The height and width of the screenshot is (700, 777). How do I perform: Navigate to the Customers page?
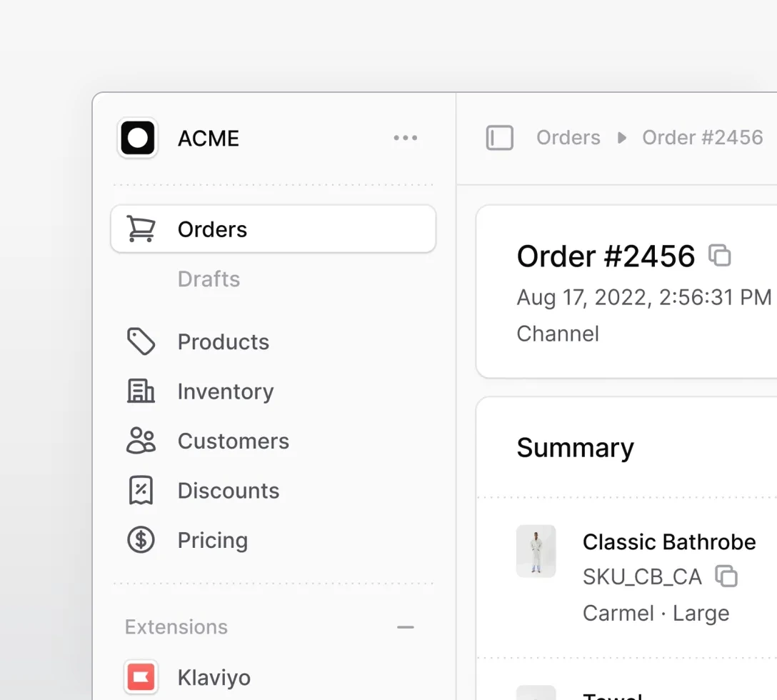pos(234,441)
